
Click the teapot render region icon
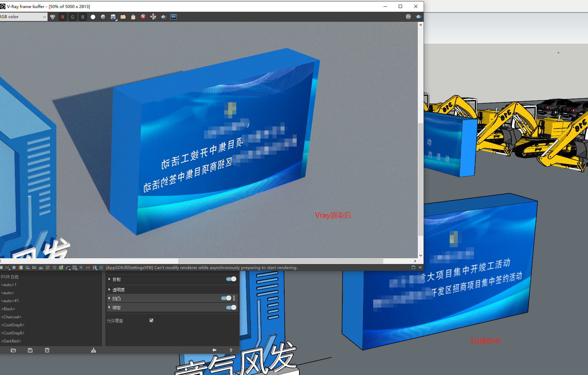pyautogui.click(x=163, y=17)
